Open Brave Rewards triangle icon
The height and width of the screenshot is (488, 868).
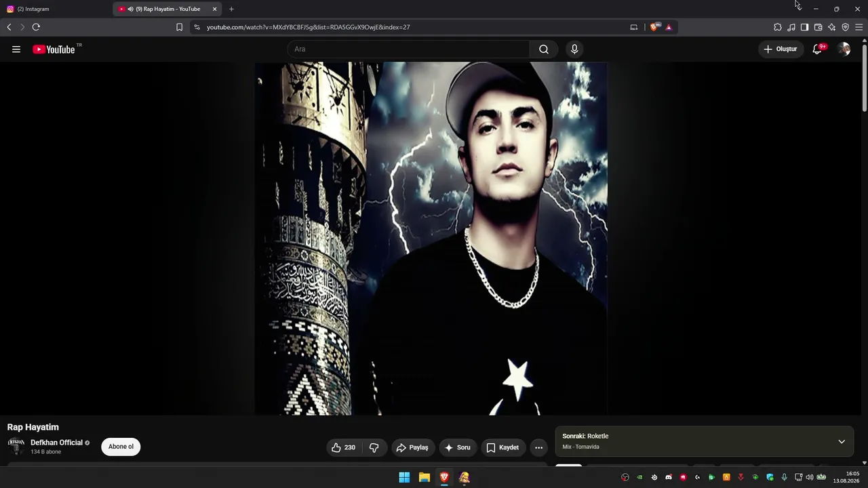pyautogui.click(x=669, y=27)
